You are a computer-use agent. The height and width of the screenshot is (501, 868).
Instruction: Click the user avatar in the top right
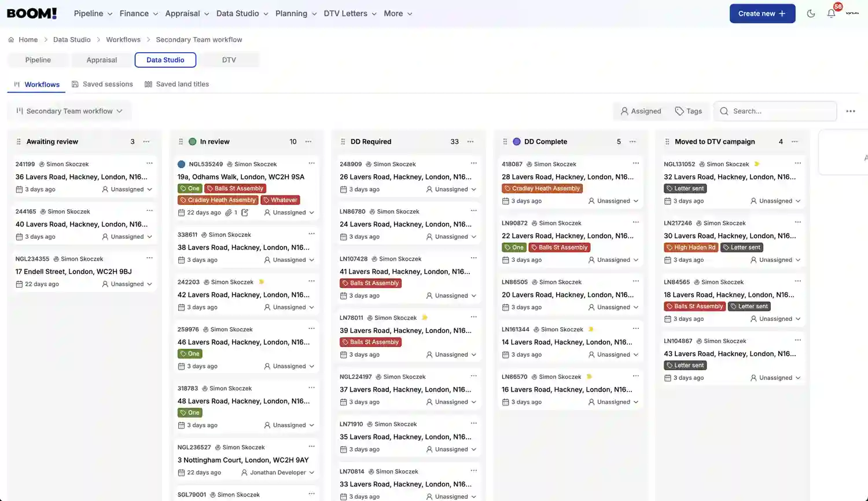[852, 13]
